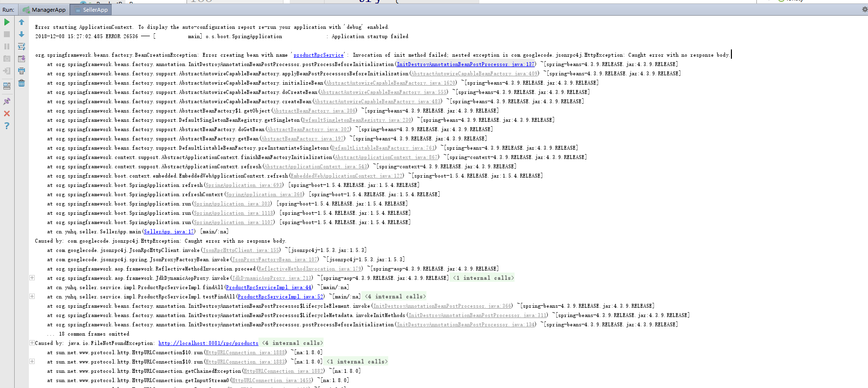Open the AbstractBeanFactory.java:302 link
The width and height of the screenshot is (868, 388).
308,130
